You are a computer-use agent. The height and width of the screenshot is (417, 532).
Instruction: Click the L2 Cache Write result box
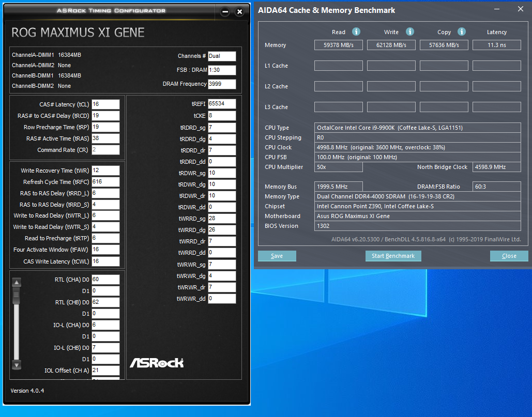click(391, 86)
